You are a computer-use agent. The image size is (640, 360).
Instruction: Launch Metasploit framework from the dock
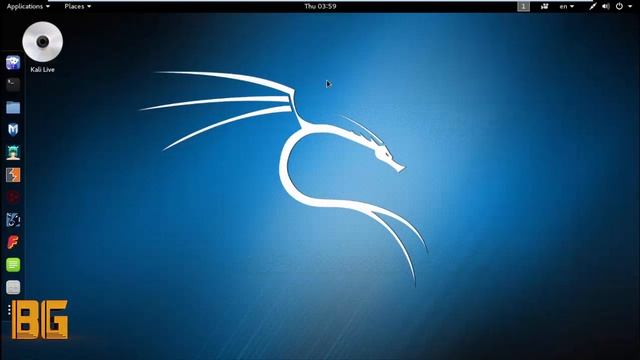click(13, 130)
